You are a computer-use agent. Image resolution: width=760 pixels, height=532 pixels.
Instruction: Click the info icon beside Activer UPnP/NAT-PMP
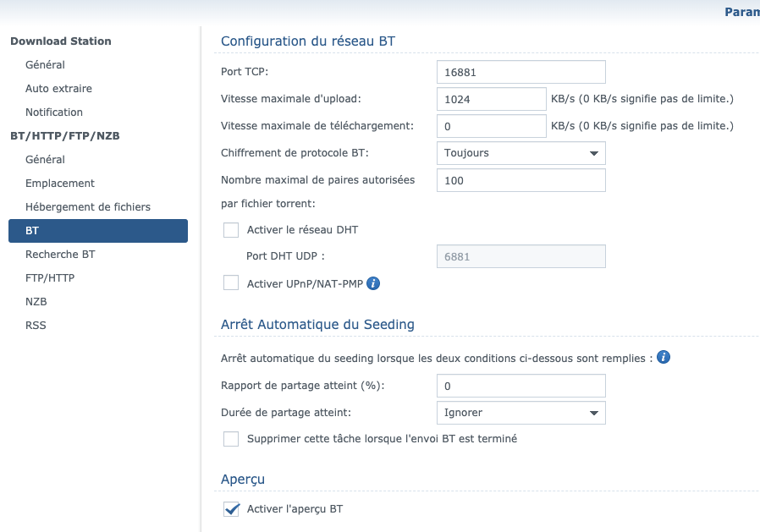click(373, 283)
